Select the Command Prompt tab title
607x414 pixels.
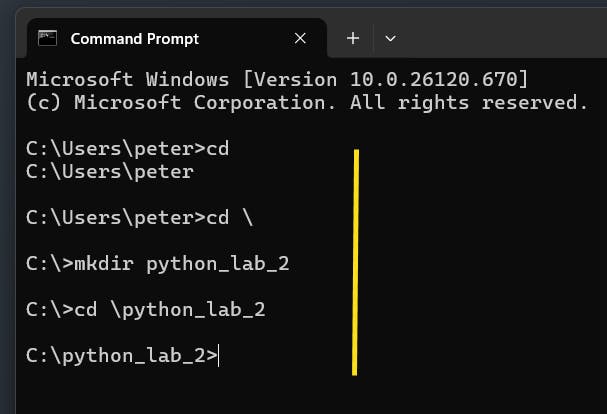pos(134,39)
